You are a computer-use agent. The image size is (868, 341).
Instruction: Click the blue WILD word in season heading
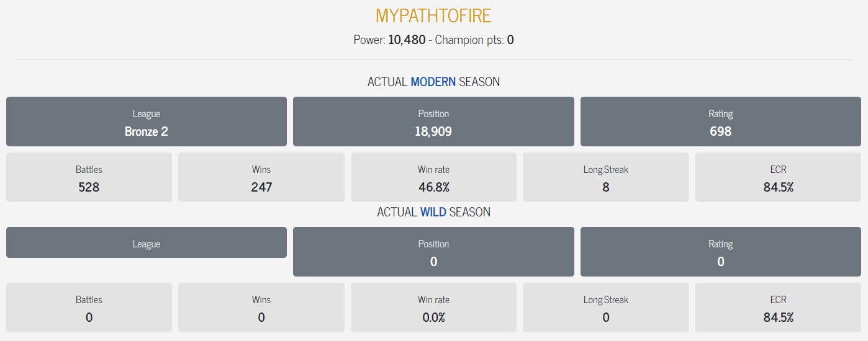(433, 212)
